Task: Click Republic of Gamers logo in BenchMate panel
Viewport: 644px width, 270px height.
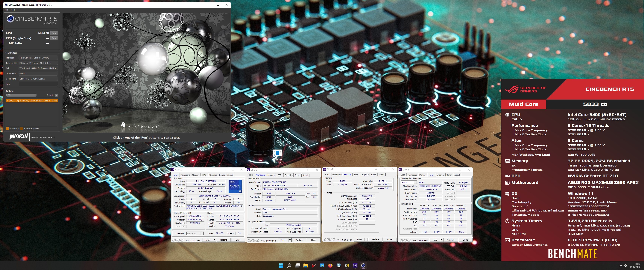Action: point(525,89)
